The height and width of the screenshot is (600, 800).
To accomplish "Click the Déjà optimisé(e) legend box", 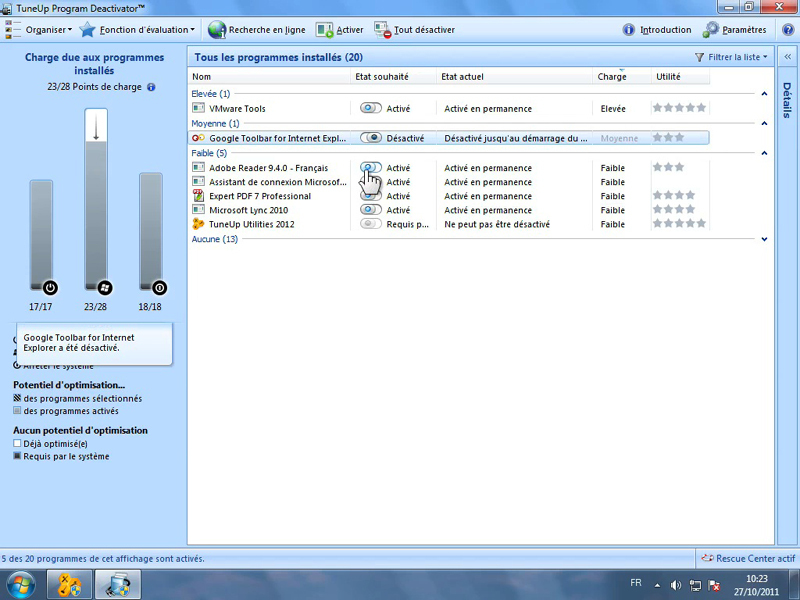I will click(17, 443).
